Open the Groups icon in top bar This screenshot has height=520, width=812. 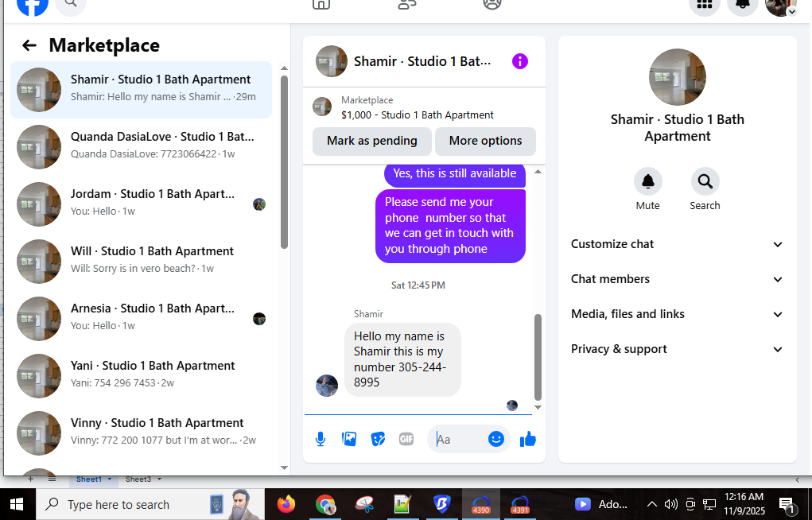point(492,4)
